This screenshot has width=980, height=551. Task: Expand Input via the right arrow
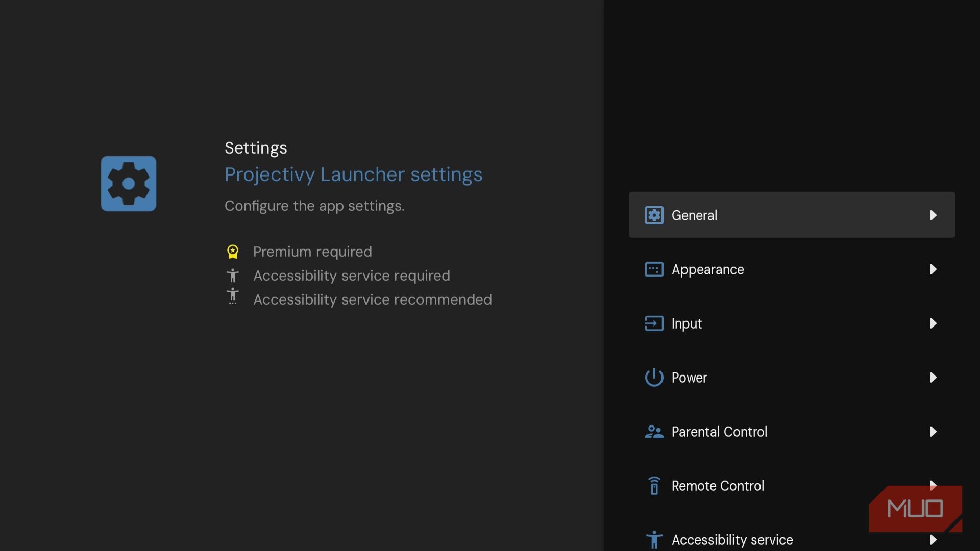pyautogui.click(x=933, y=323)
